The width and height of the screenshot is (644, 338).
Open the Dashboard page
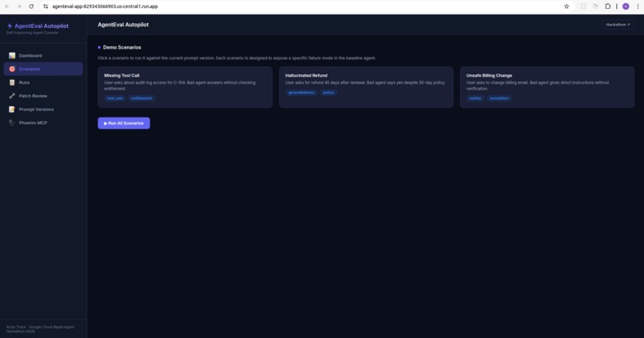tap(43, 55)
